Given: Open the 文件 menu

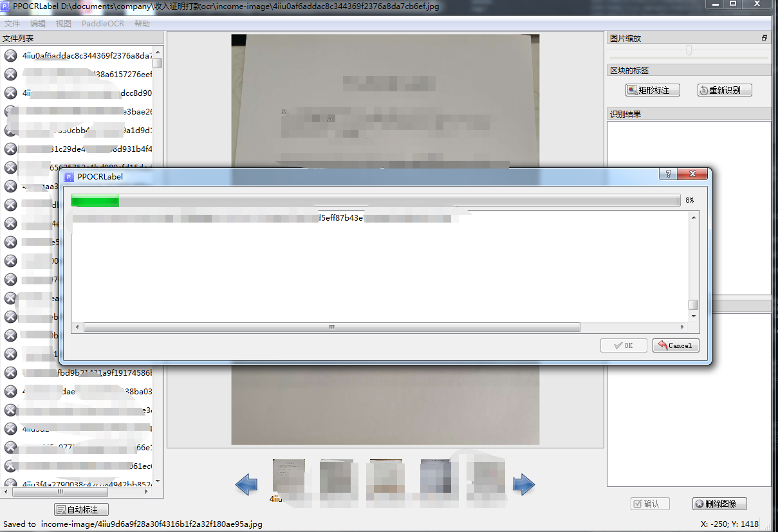Looking at the screenshot, I should [x=12, y=23].
